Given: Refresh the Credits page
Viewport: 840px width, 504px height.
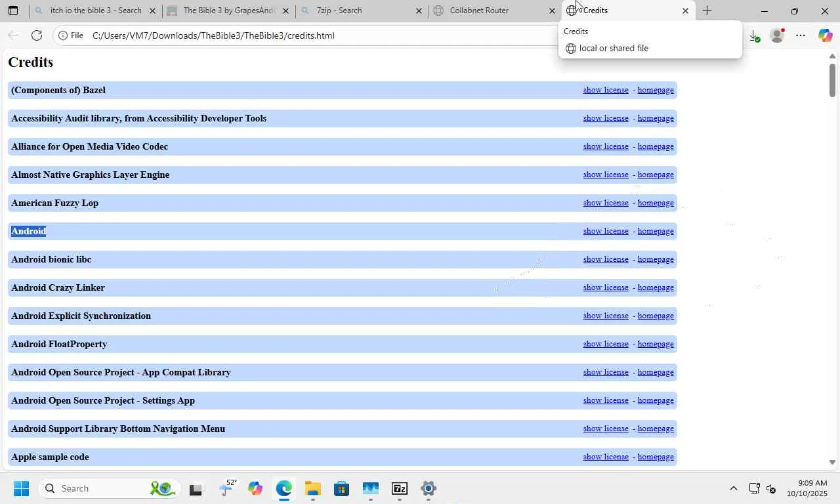Looking at the screenshot, I should [x=37, y=35].
